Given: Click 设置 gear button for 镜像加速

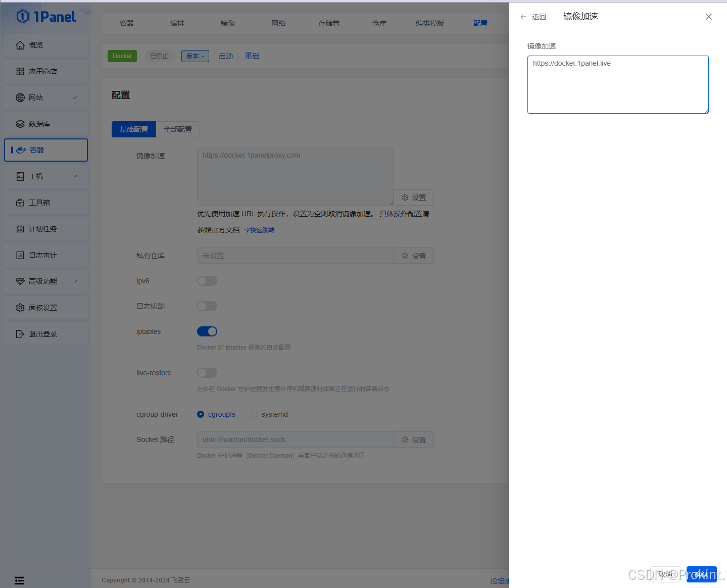Looking at the screenshot, I should 414,198.
